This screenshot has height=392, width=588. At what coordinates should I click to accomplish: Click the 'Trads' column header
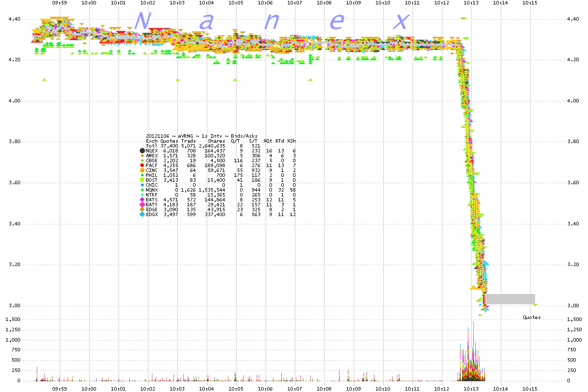click(x=189, y=141)
